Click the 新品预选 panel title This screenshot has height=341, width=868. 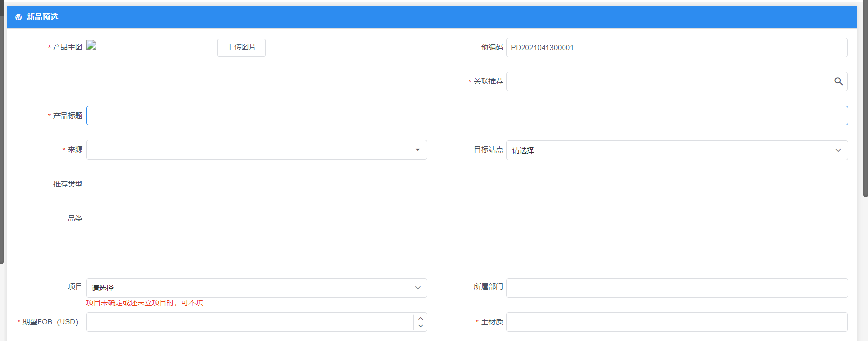(42, 17)
